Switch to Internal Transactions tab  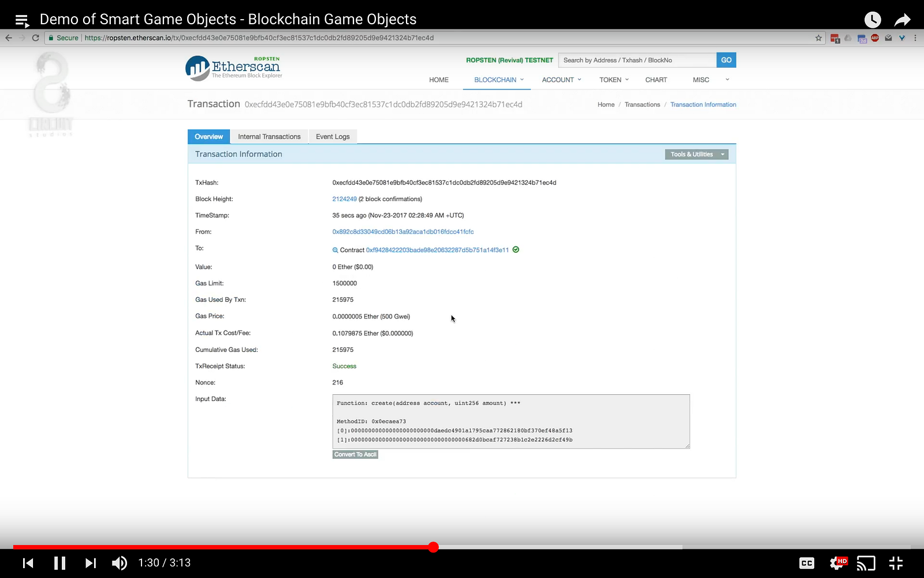click(269, 136)
